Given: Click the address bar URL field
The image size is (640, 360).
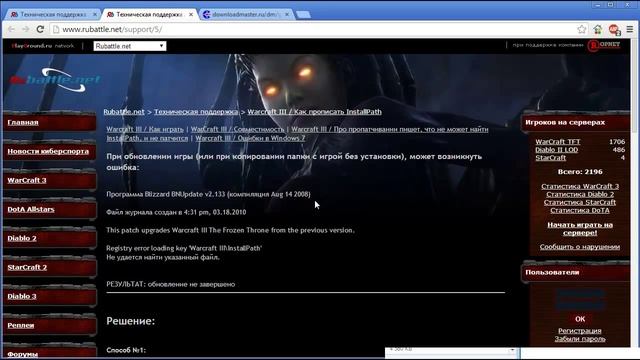Looking at the screenshot, I should click(312, 29).
